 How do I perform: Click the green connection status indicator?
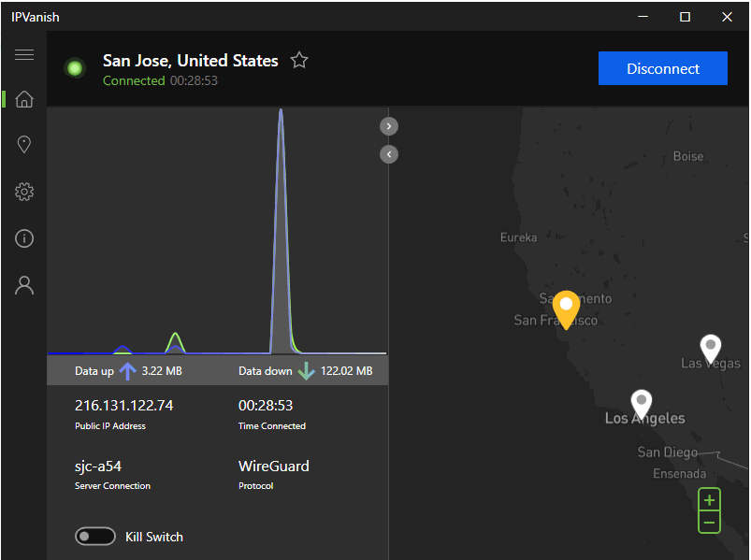click(75, 68)
